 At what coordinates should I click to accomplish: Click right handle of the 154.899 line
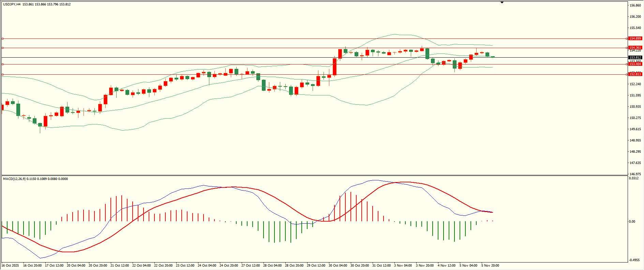tap(627, 39)
